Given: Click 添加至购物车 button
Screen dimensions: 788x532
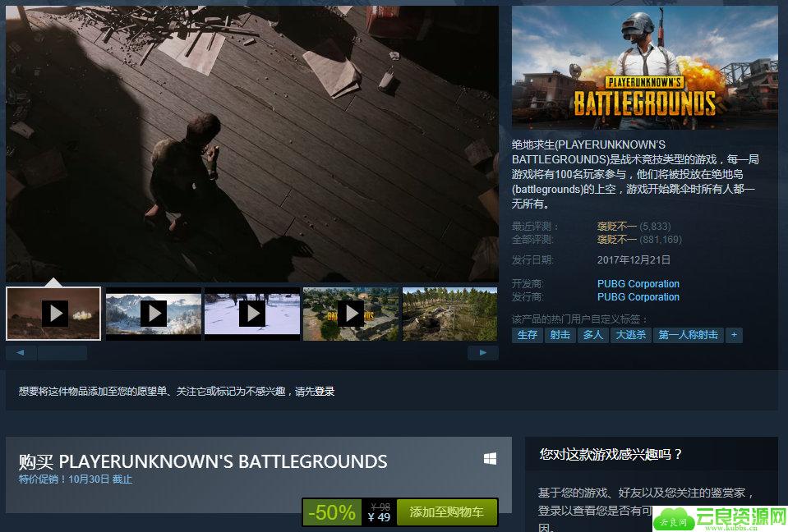Looking at the screenshot, I should [447, 512].
